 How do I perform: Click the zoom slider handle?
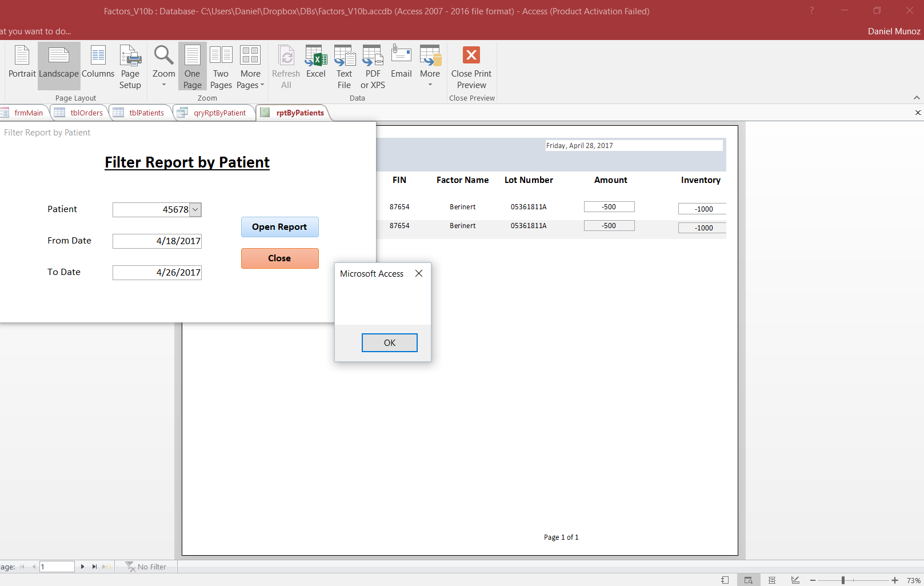point(843,580)
